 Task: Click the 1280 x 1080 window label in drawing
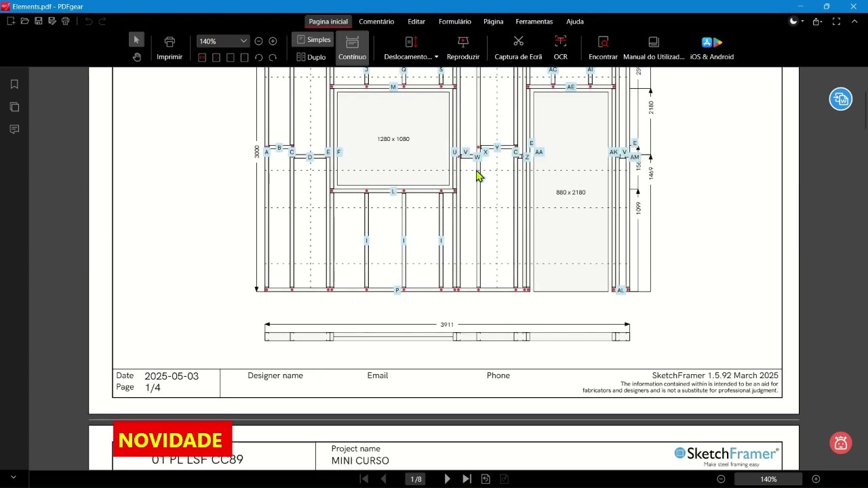[393, 139]
